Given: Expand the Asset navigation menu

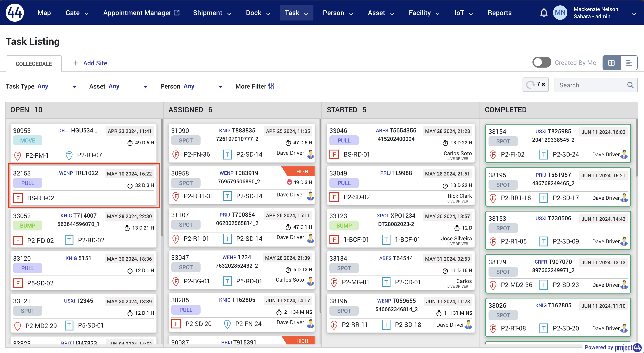Looking at the screenshot, I should (381, 13).
